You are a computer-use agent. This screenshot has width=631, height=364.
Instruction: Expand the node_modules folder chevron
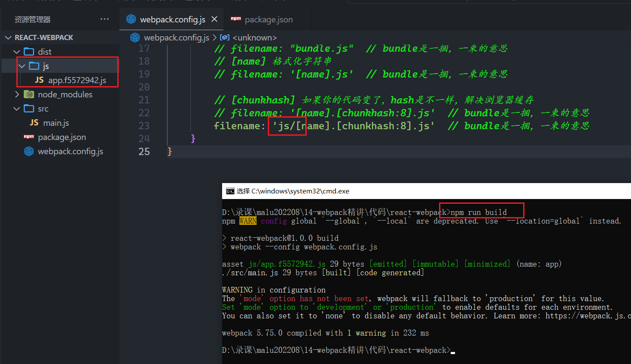click(17, 94)
